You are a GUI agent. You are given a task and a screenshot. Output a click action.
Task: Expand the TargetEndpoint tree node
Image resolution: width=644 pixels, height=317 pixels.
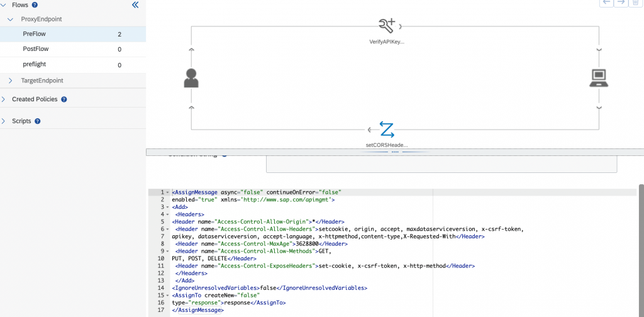coord(11,81)
